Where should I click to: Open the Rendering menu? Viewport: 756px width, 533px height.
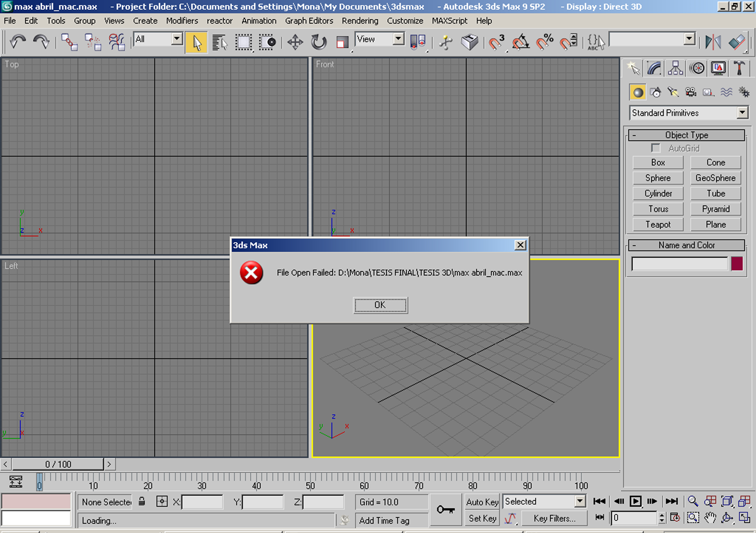tap(360, 21)
